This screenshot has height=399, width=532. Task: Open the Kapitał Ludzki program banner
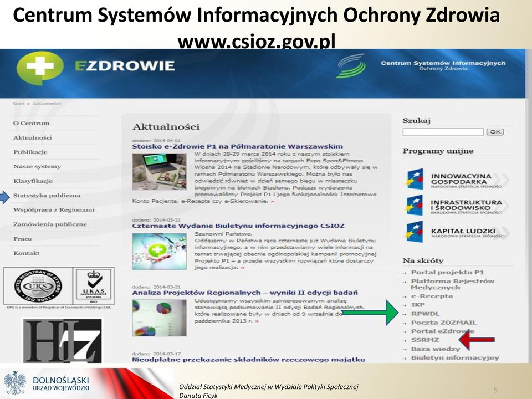456,232
